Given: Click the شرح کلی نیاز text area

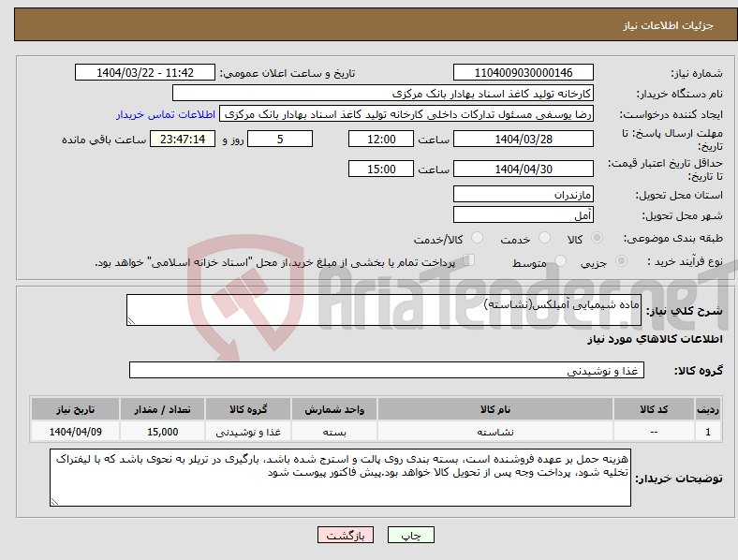Looking at the screenshot, I should (x=384, y=310).
